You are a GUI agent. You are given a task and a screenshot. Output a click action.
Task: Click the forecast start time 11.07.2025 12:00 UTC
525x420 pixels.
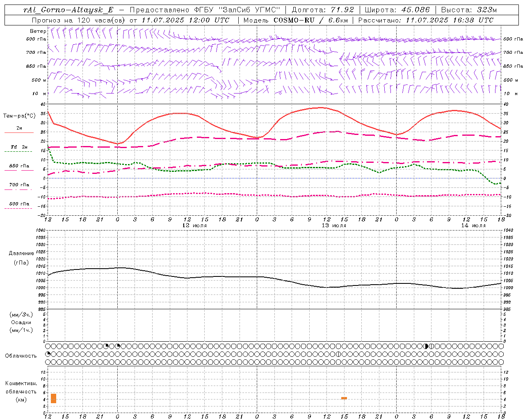[185, 20]
